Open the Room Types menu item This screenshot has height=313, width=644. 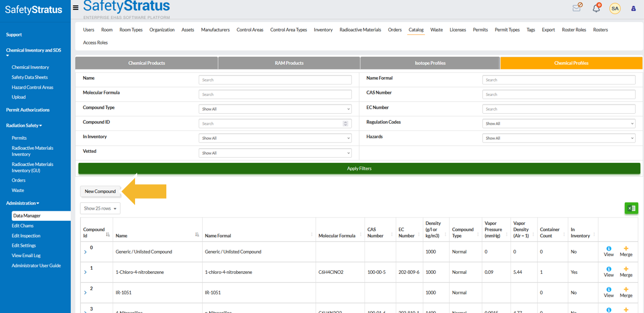pos(131,30)
